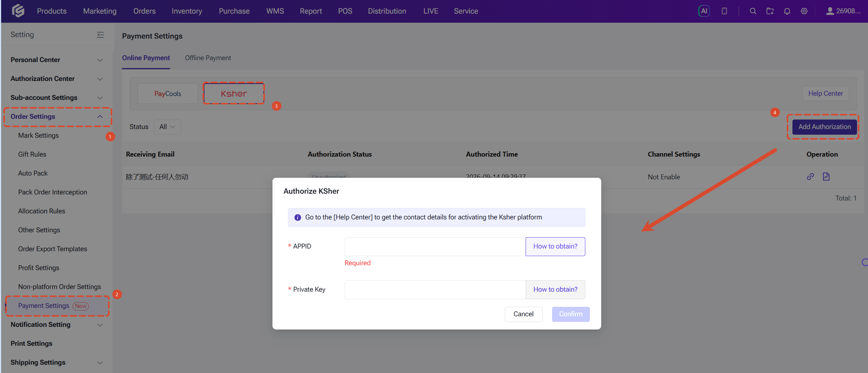The image size is (868, 373).
Task: Click the link icon in Operation column
Action: tap(810, 177)
